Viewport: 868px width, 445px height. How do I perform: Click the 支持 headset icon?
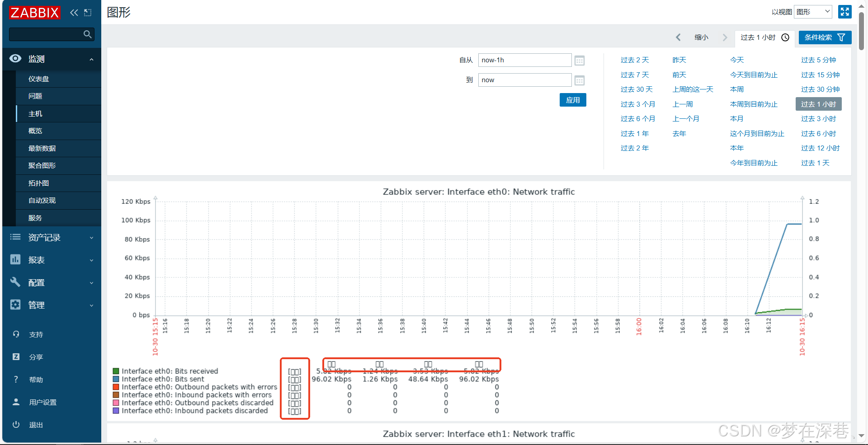(x=16, y=334)
